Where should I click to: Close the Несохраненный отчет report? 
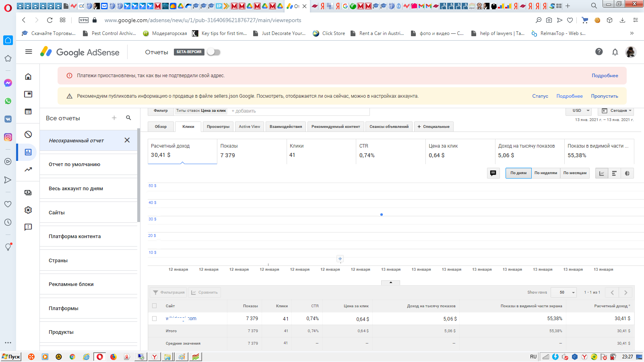(127, 140)
